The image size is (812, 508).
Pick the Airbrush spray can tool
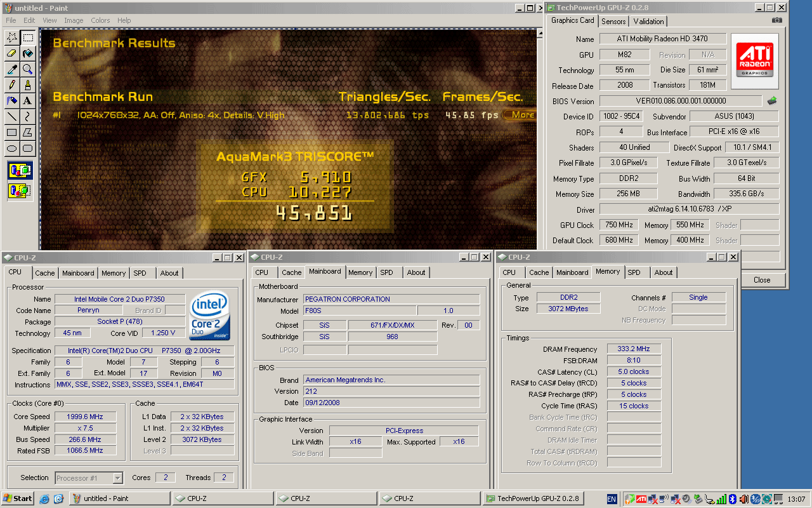[11, 101]
